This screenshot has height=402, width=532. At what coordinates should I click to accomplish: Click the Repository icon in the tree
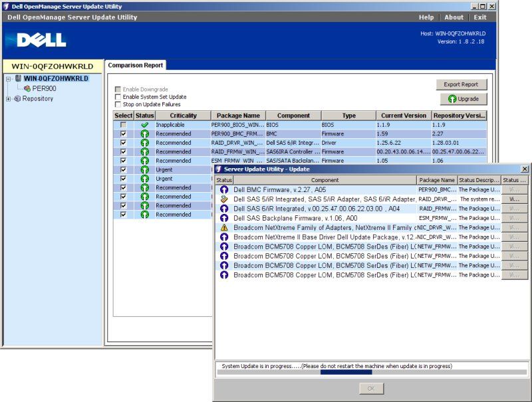pos(17,98)
